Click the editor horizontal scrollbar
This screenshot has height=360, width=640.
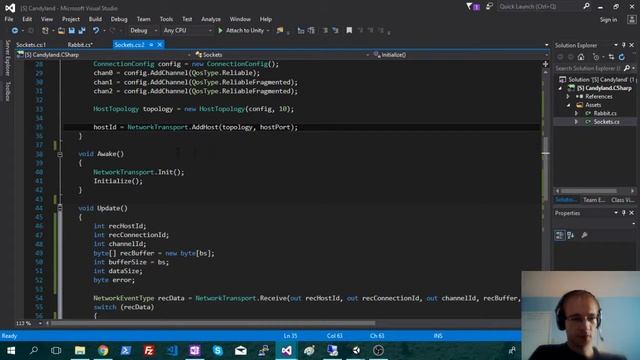(x=212, y=323)
